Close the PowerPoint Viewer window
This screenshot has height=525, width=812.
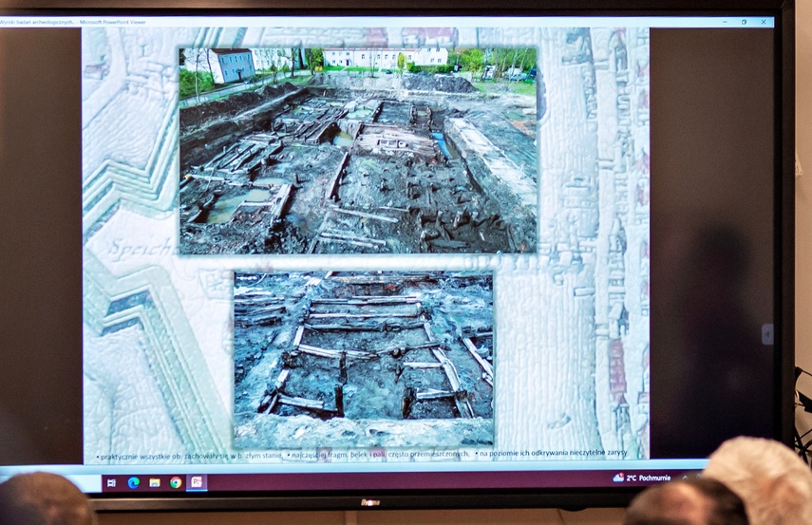[764, 22]
